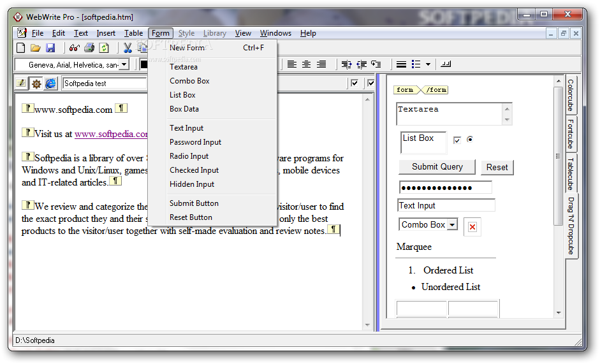Select Combo Box menu entry
The image size is (600, 364).
[x=212, y=81]
